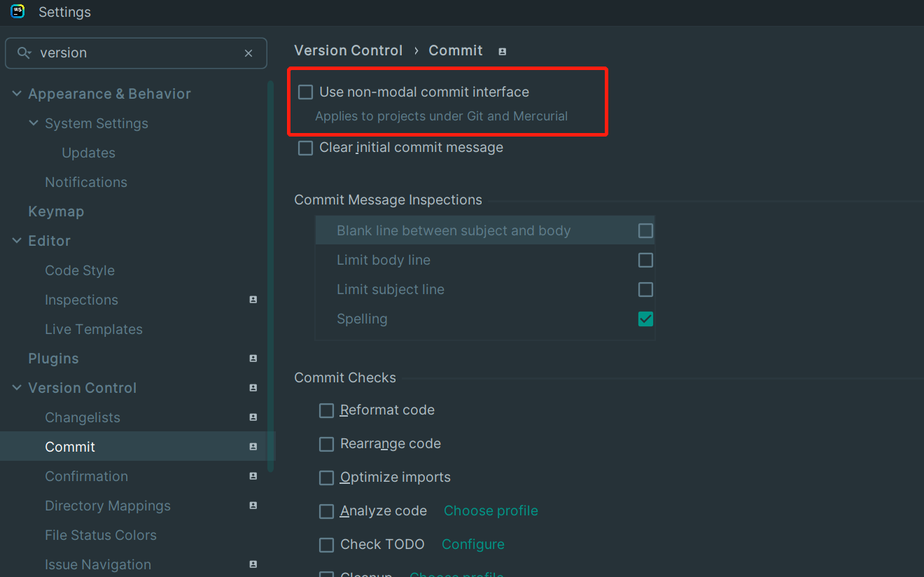The height and width of the screenshot is (577, 924).
Task: Click the search magnifier icon in settings search
Action: coord(24,53)
